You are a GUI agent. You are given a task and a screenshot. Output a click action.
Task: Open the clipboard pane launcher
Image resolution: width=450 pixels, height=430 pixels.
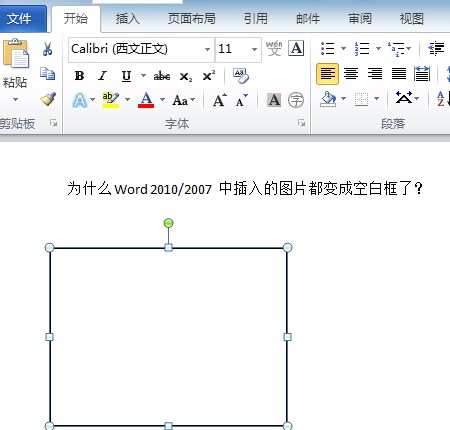point(53,123)
